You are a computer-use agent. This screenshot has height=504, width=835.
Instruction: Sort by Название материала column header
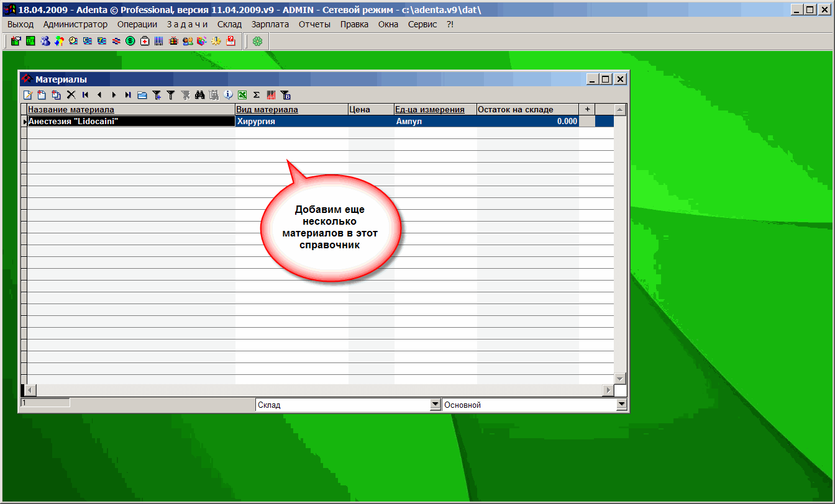click(71, 109)
